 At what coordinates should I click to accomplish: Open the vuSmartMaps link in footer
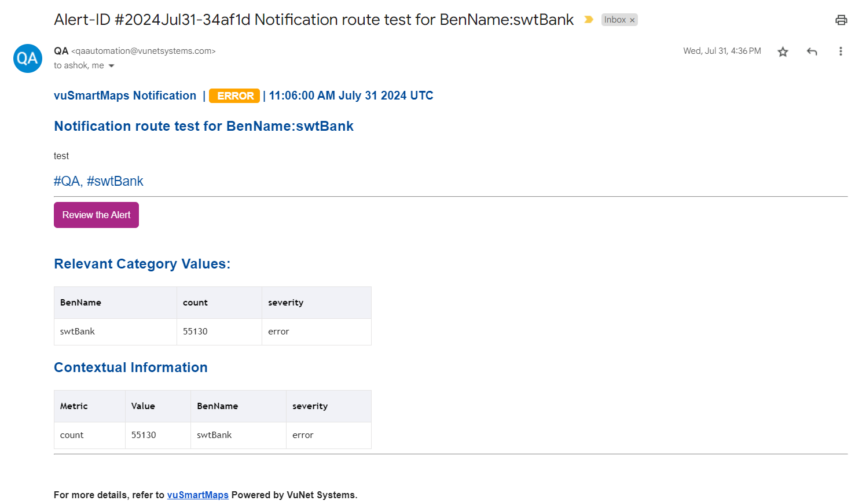coord(197,495)
